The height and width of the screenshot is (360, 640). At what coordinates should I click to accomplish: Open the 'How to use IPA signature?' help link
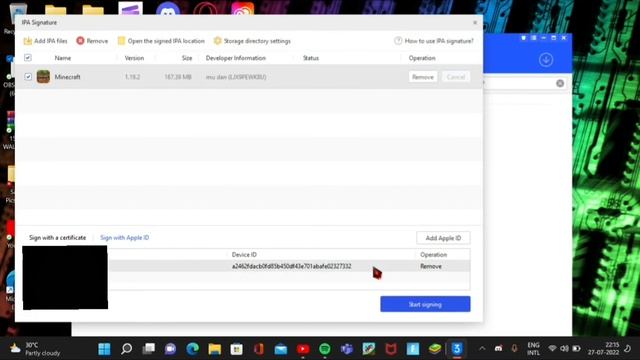[434, 41]
